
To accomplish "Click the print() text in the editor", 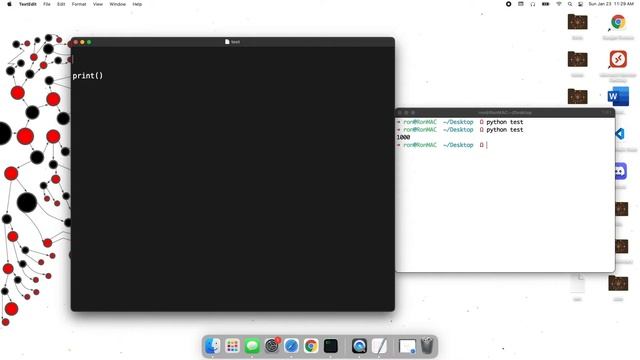I will point(88,76).
